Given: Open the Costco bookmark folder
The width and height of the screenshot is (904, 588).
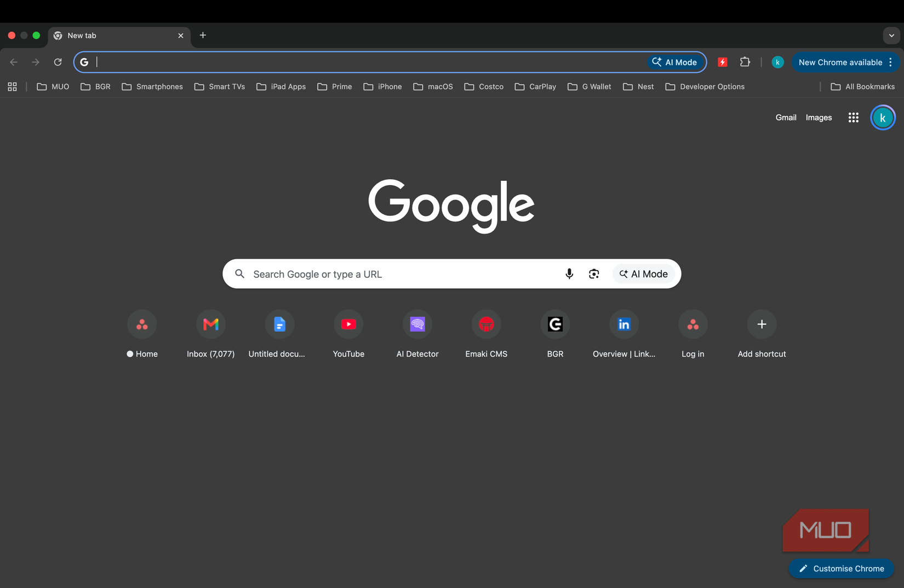Looking at the screenshot, I should pos(484,87).
